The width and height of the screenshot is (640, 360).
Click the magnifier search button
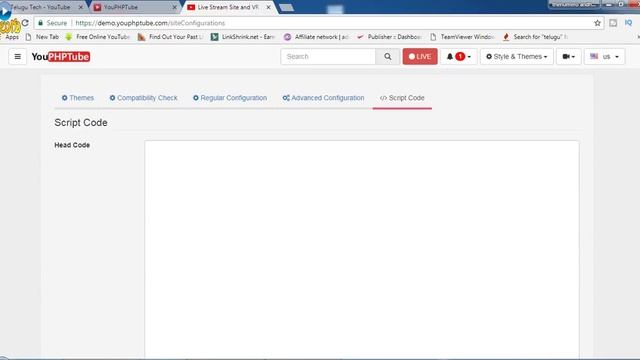click(387, 57)
